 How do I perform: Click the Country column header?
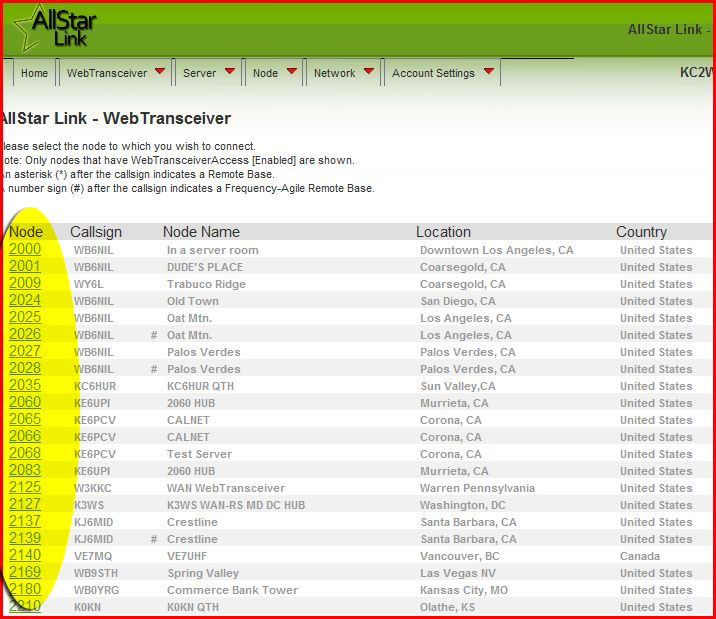click(x=642, y=232)
